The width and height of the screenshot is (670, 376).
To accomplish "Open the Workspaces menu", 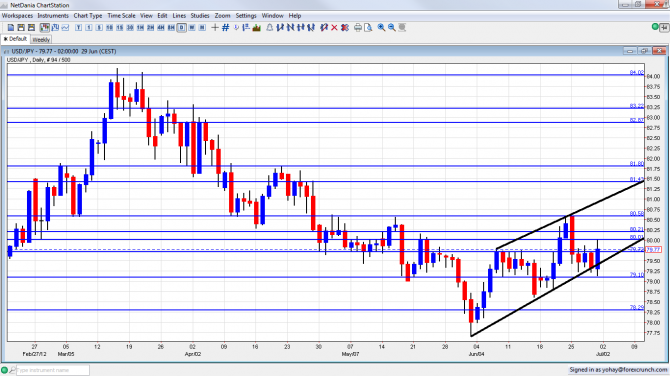I will pos(18,15).
